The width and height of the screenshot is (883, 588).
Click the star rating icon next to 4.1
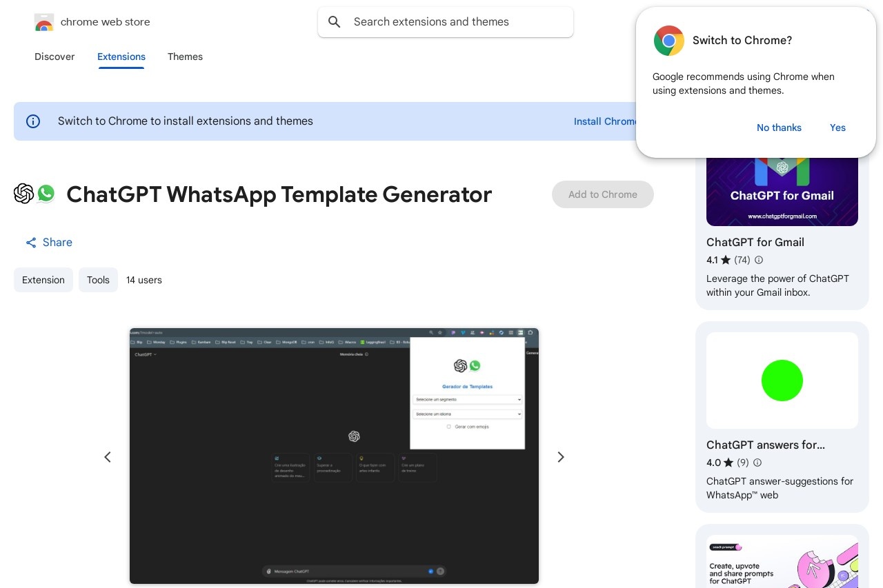tap(726, 260)
